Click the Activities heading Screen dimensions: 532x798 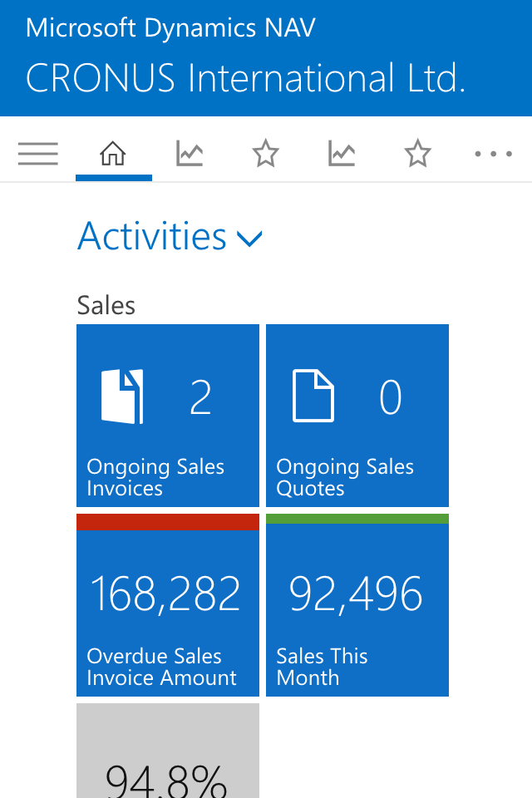152,236
